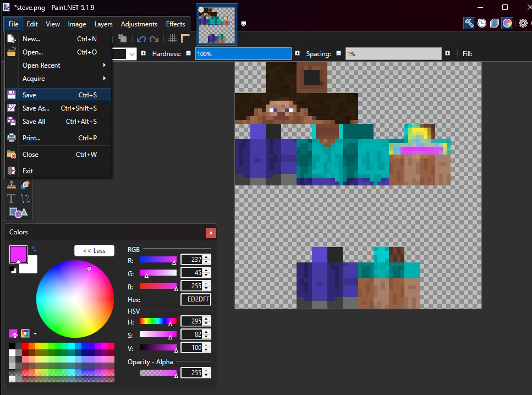532x395 pixels.
Task: Open the Settings gear icon
Action: pos(523,23)
